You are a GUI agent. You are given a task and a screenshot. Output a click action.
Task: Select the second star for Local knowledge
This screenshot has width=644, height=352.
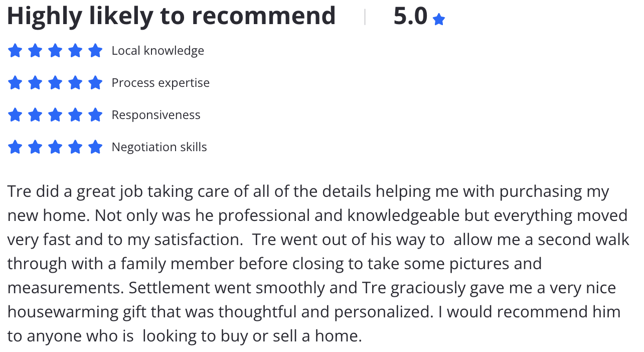coord(35,51)
